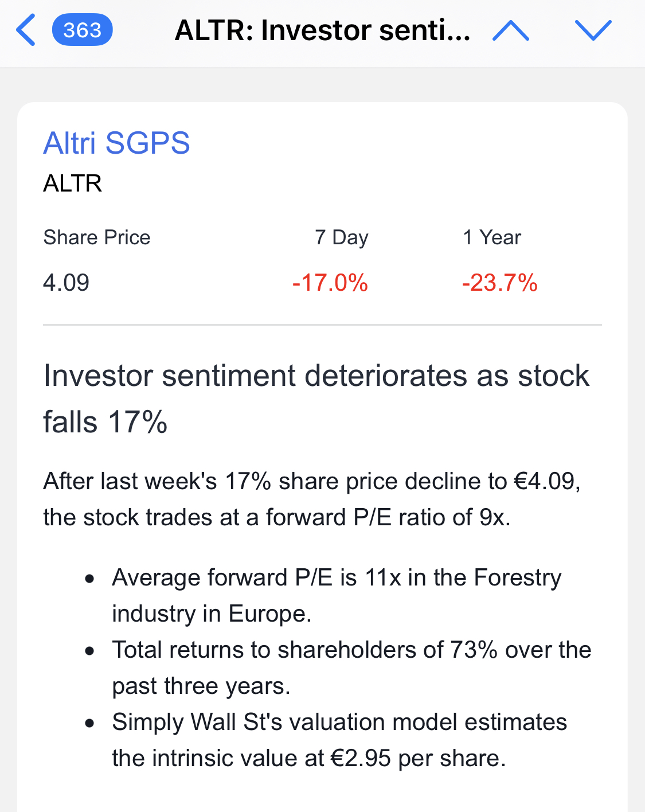Tap the paragraph about 17% share price decline
Viewport: 645px width, 812px height.
[x=312, y=499]
